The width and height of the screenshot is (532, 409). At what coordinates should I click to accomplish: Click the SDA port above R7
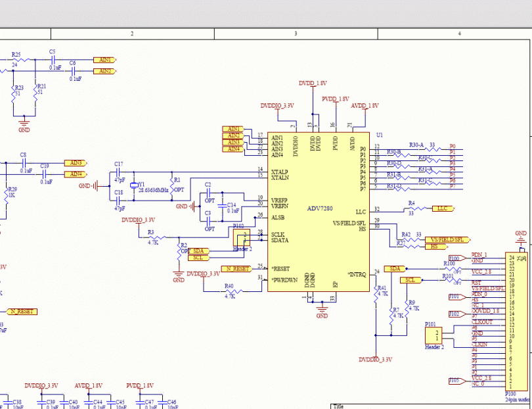click(x=395, y=269)
